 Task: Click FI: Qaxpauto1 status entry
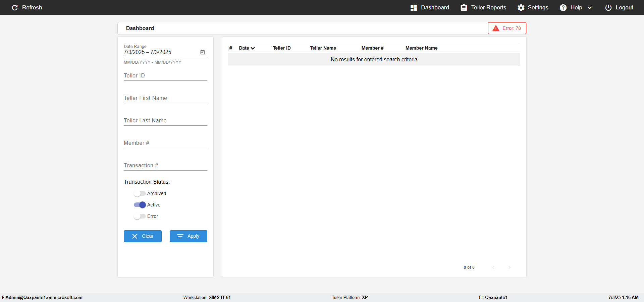pyautogui.click(x=493, y=297)
